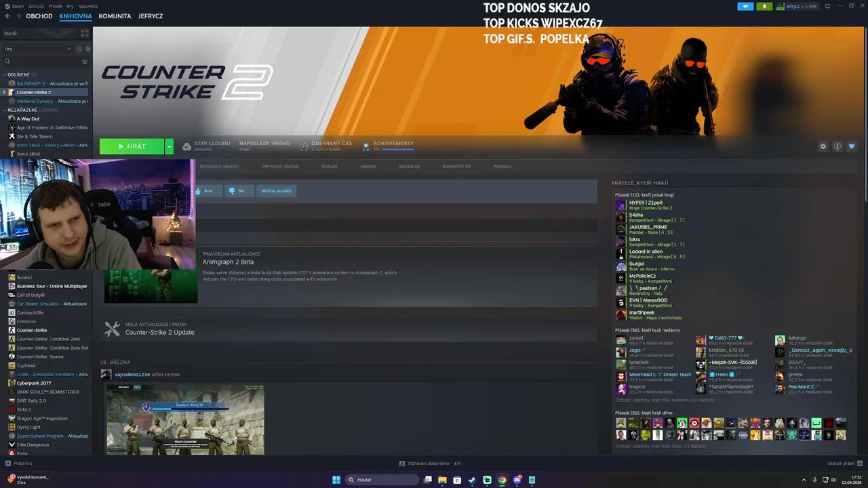Open the Counter-Strike 2 Update patch note
868x488 pixels.
pos(159,332)
